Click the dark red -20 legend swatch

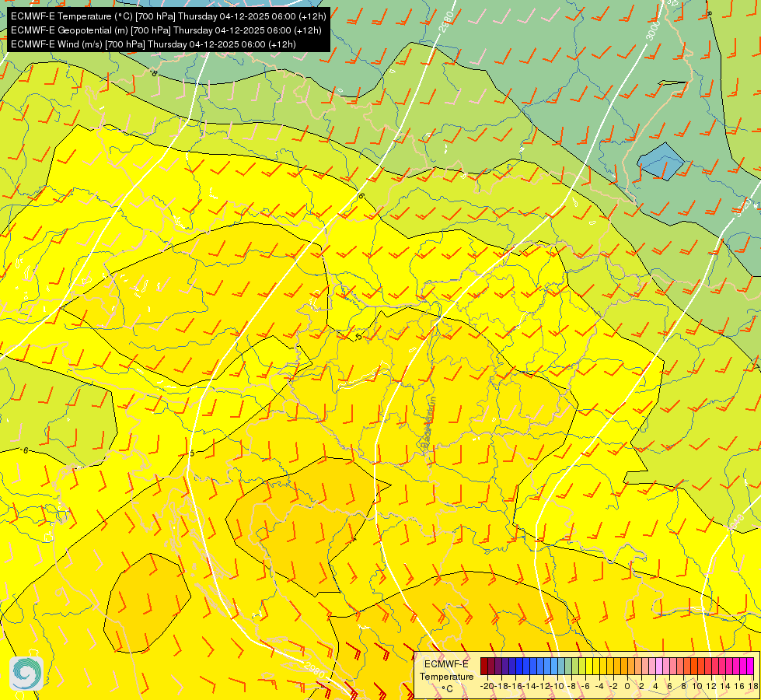point(484,667)
